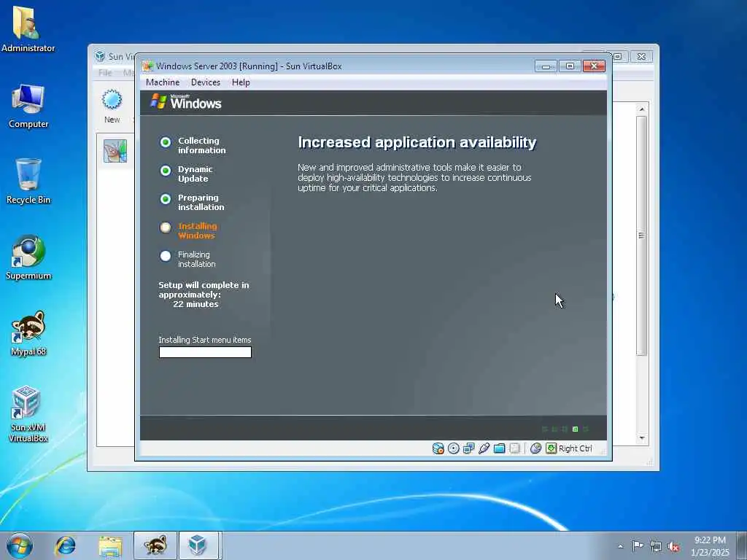Open the Windows Start menu orb
This screenshot has height=560, width=747.
point(20,545)
